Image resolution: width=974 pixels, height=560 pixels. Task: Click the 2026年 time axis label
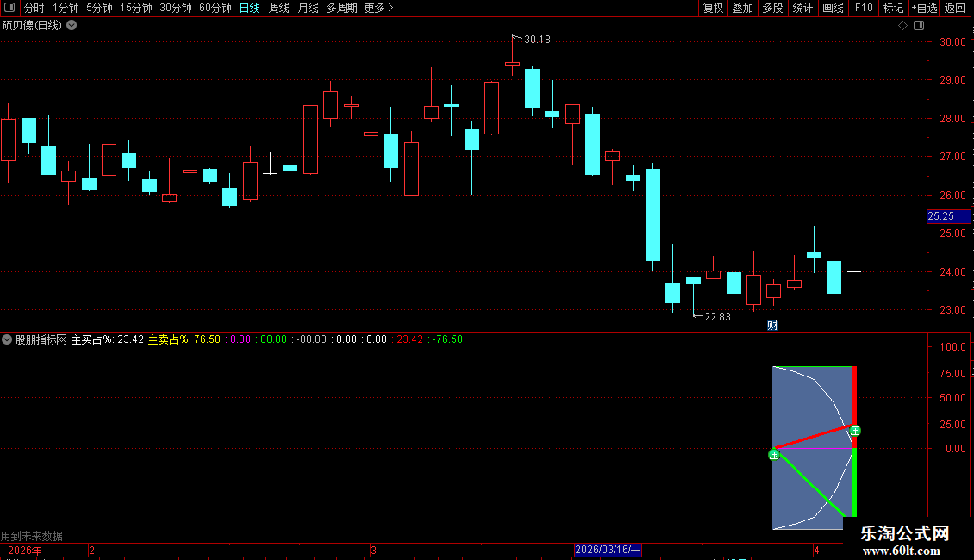click(25, 550)
